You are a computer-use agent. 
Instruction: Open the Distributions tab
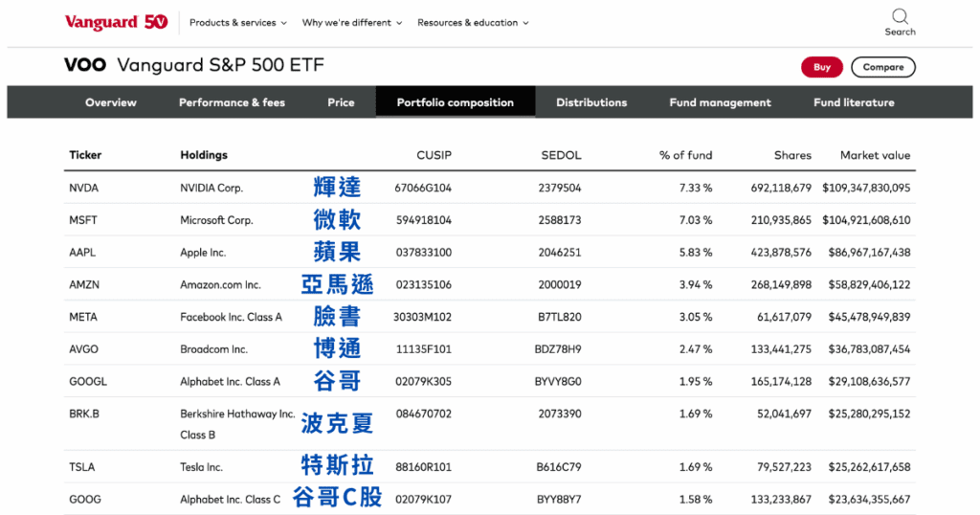pyautogui.click(x=591, y=102)
